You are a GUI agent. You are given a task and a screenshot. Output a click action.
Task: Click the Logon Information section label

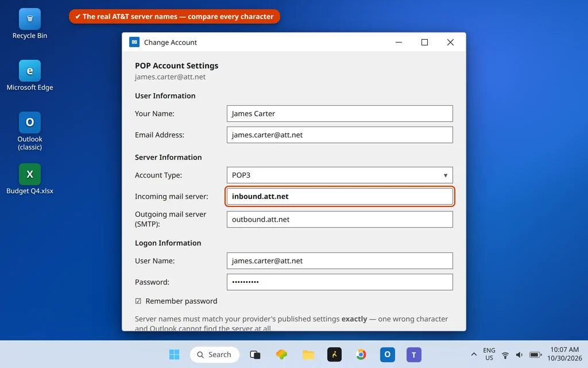[x=168, y=243]
